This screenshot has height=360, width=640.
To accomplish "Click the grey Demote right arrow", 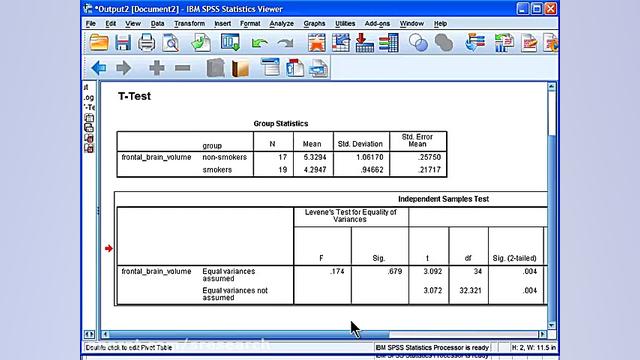I will pos(124,68).
